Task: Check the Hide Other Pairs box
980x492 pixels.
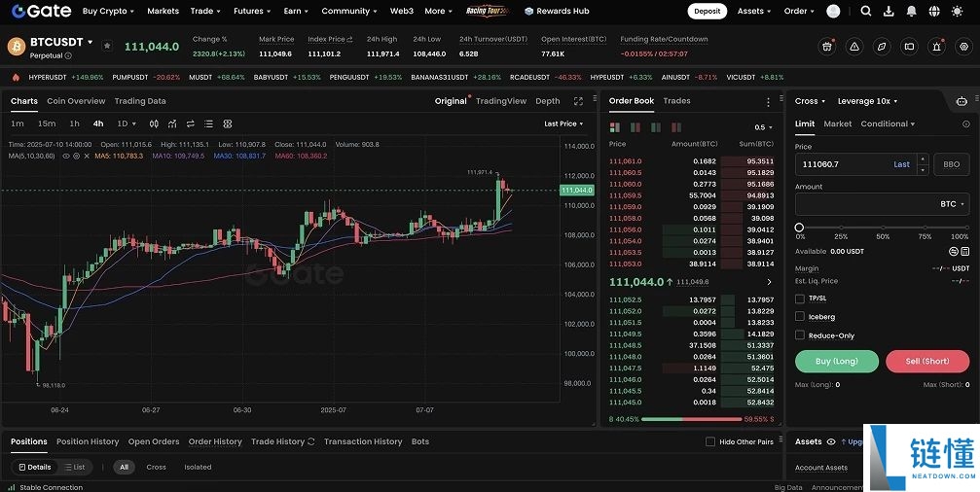Action: 710,441
